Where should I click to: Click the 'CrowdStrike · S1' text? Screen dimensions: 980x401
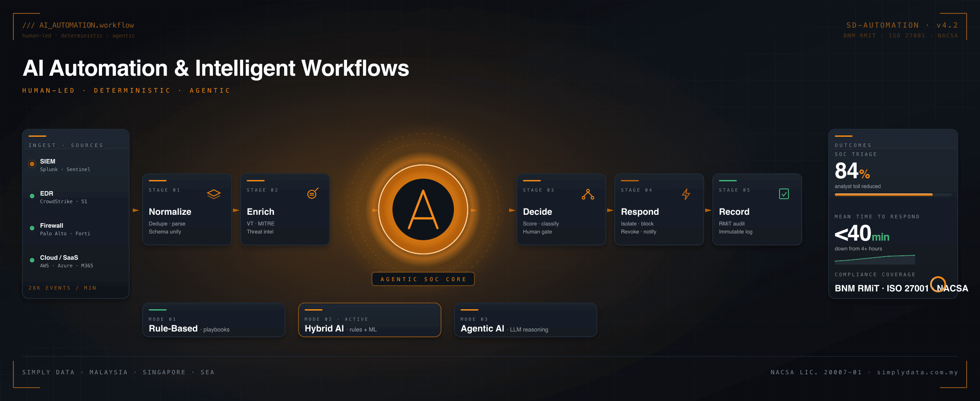64,201
